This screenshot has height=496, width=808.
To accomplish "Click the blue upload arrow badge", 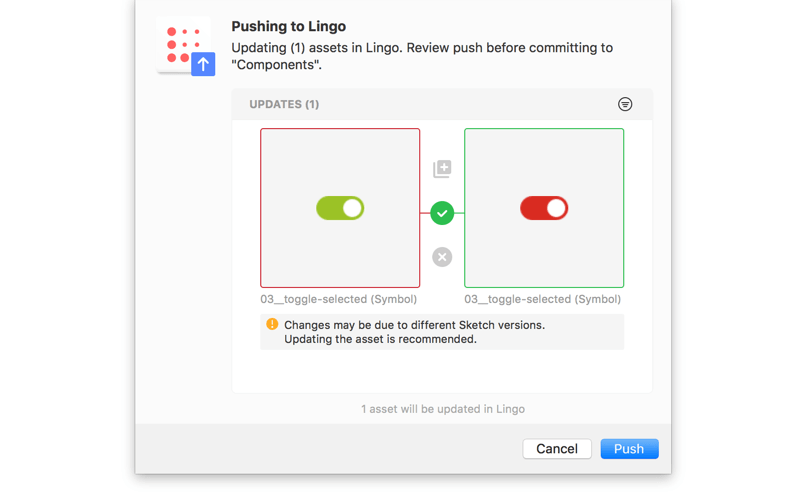I will coord(203,64).
